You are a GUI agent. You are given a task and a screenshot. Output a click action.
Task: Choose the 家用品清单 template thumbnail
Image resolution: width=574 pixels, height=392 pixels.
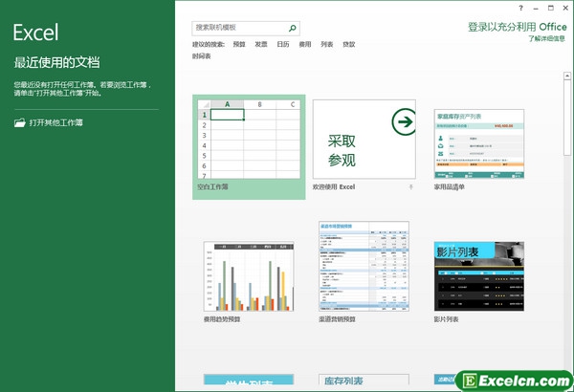[x=479, y=143]
